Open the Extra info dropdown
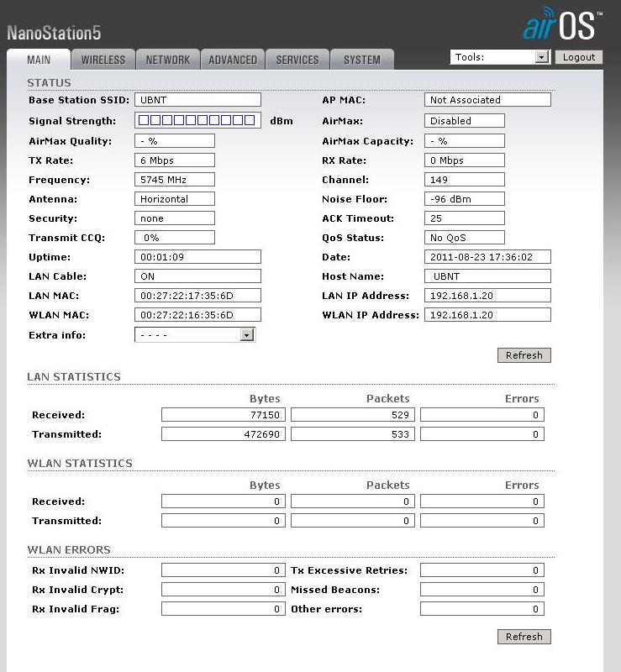 [195, 334]
